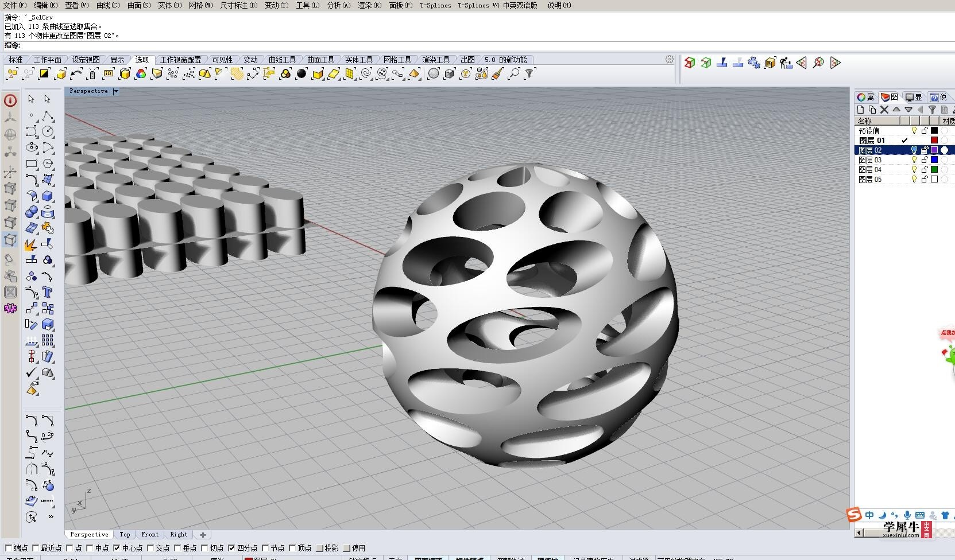This screenshot has height=560, width=955.
Task: Click the Select by color icon
Action: pyautogui.click(x=141, y=73)
